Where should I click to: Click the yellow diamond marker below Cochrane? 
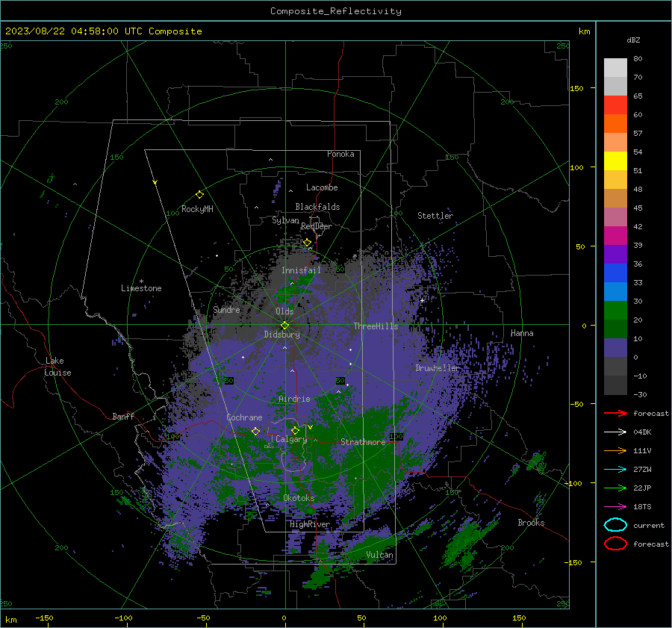[x=255, y=431]
